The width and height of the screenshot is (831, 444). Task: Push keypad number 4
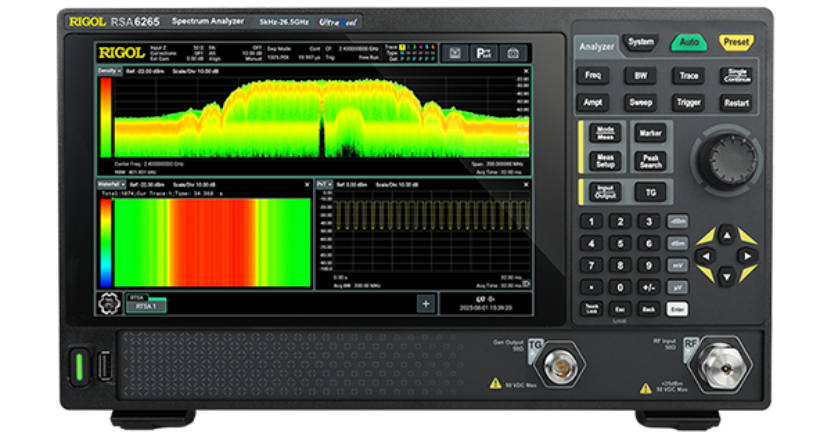[591, 244]
